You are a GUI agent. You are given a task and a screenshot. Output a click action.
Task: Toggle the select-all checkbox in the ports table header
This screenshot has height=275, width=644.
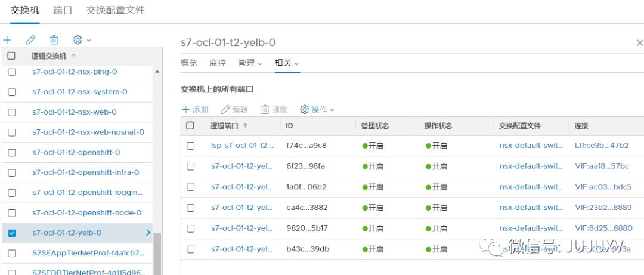(x=190, y=126)
